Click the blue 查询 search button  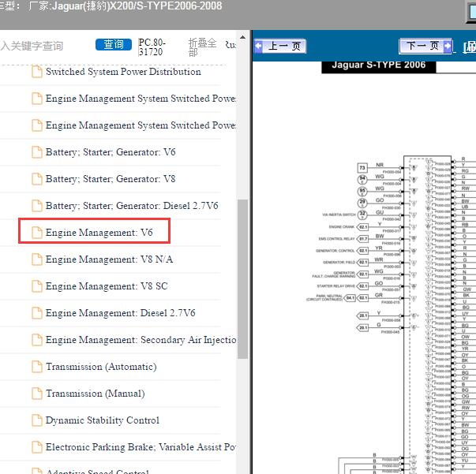114,45
